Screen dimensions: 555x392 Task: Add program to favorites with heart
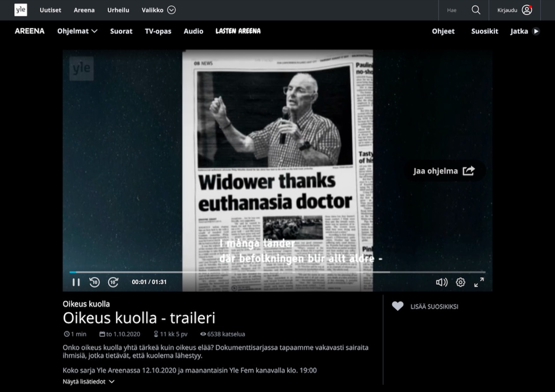398,306
